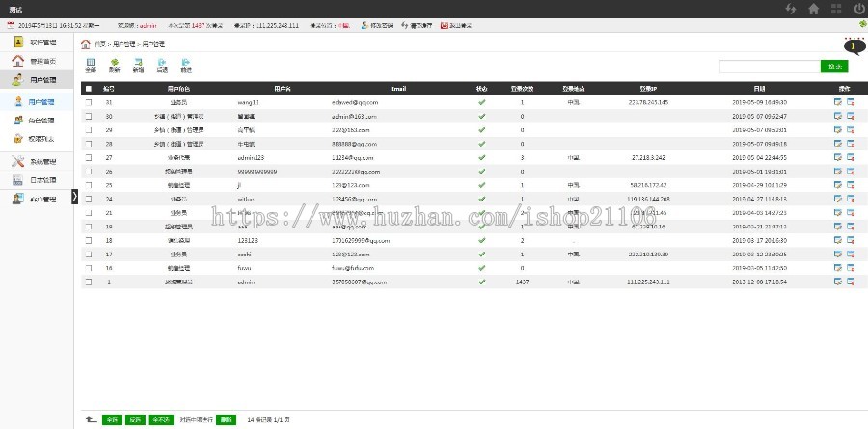Click the power icon in top bar
The height and width of the screenshot is (429, 868).
(859, 9)
